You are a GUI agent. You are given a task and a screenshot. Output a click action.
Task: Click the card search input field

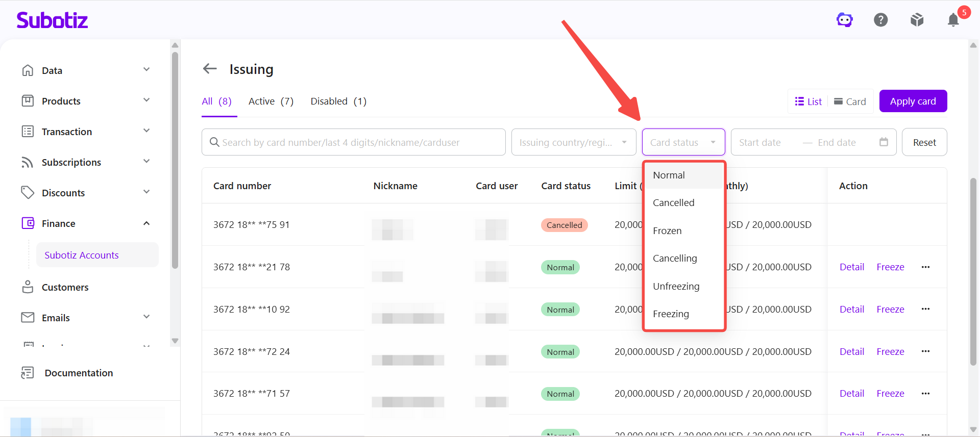coord(353,142)
